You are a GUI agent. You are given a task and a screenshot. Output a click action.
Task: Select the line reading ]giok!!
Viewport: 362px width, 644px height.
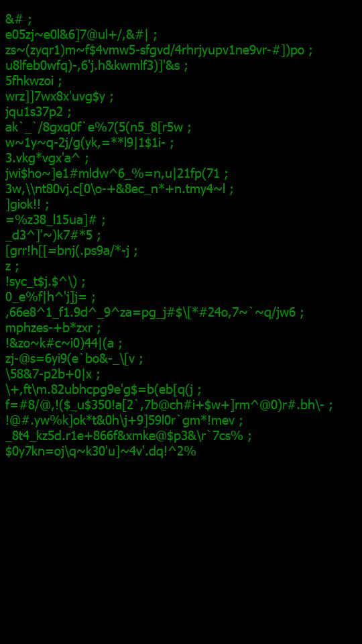coord(27,205)
